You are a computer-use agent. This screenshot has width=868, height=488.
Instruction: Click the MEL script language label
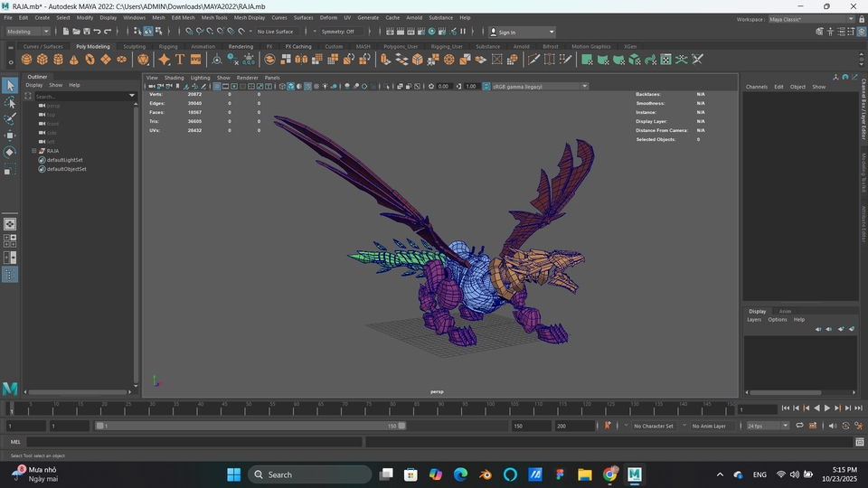(15, 442)
